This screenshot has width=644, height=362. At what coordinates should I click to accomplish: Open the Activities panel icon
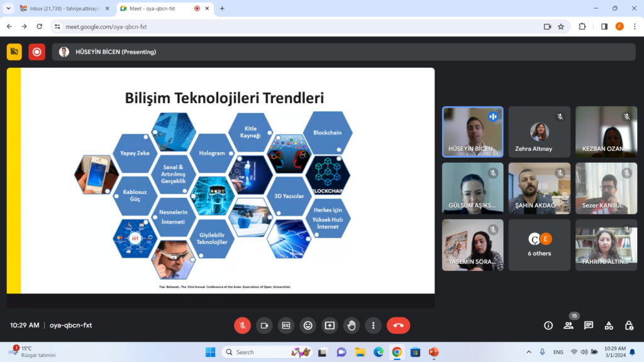tap(609, 326)
